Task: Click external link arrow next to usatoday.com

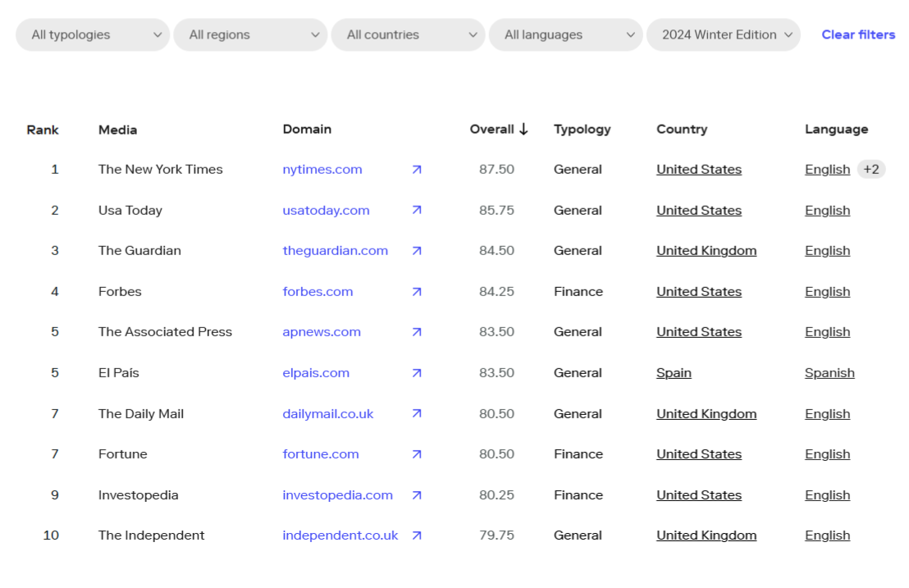Action: (417, 211)
